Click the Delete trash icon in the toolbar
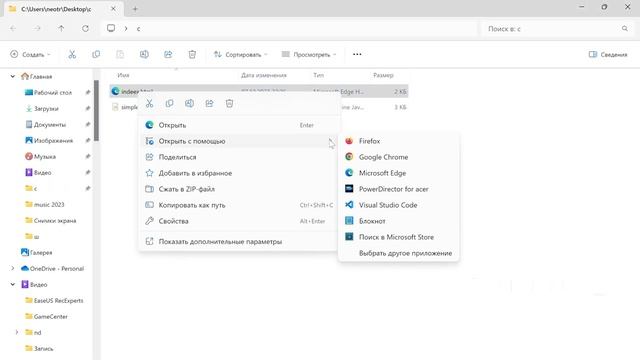 coord(192,54)
